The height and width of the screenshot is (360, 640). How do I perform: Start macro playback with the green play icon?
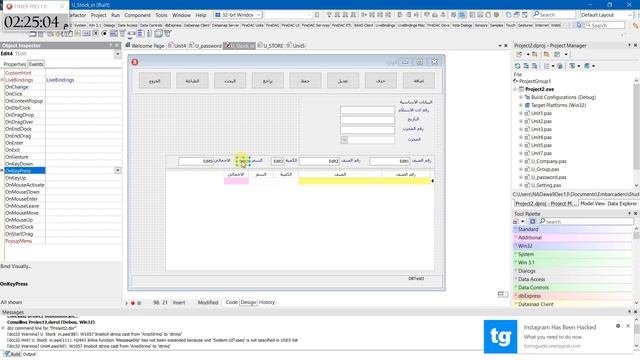point(127,303)
